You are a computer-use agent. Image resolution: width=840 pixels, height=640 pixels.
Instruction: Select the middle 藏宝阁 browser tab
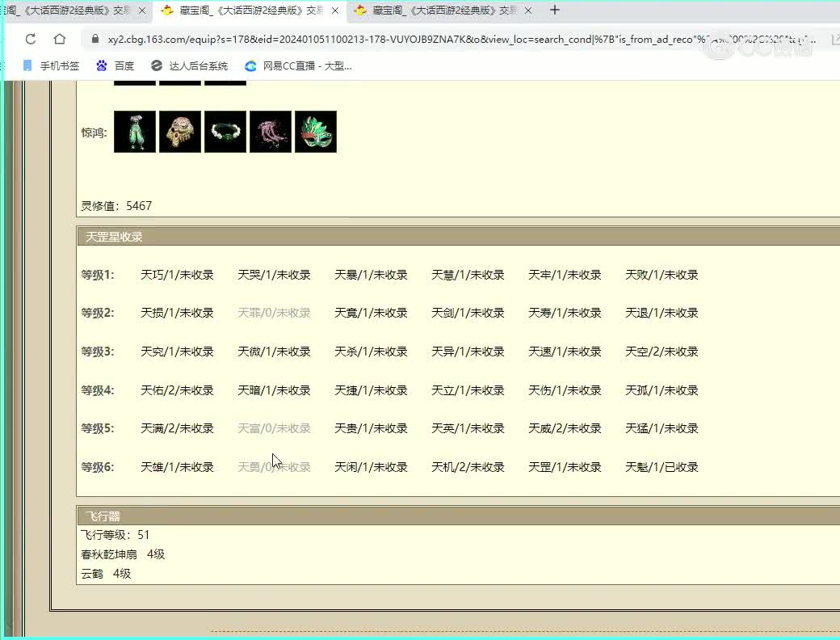point(250,11)
